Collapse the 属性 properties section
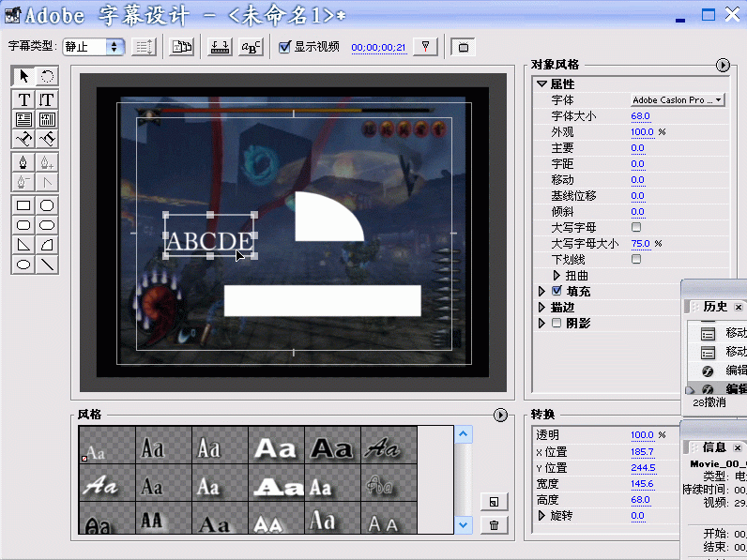This screenshot has height=560, width=747. coord(541,83)
